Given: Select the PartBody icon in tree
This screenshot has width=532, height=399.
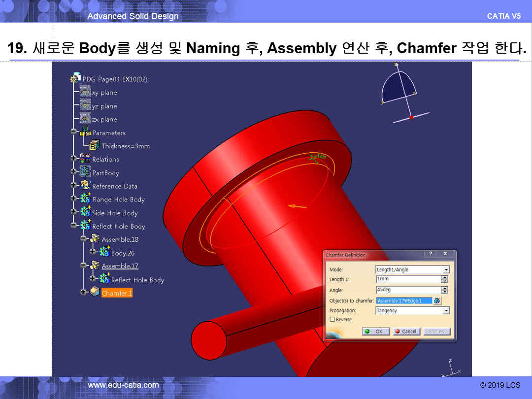Looking at the screenshot, I should 85,172.
